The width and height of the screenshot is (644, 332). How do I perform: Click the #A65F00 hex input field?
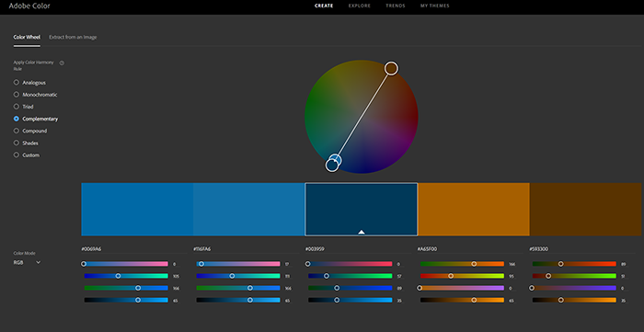click(470, 249)
